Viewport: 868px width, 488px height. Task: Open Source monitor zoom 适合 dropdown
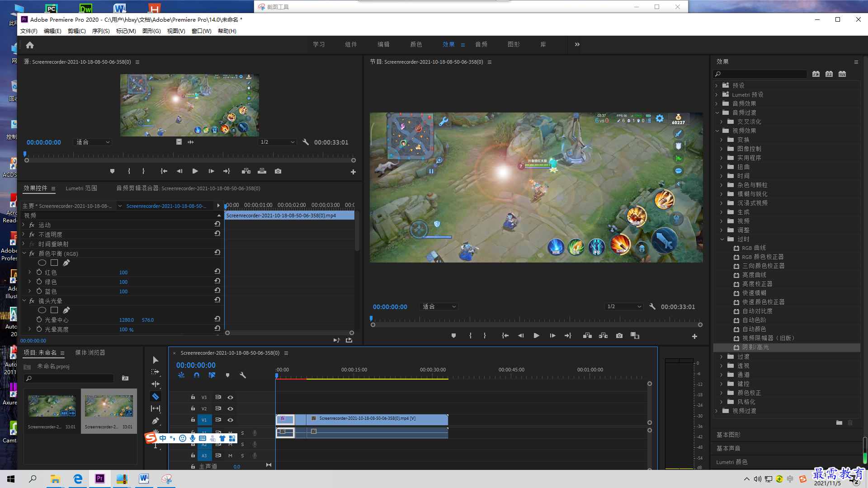coord(93,142)
